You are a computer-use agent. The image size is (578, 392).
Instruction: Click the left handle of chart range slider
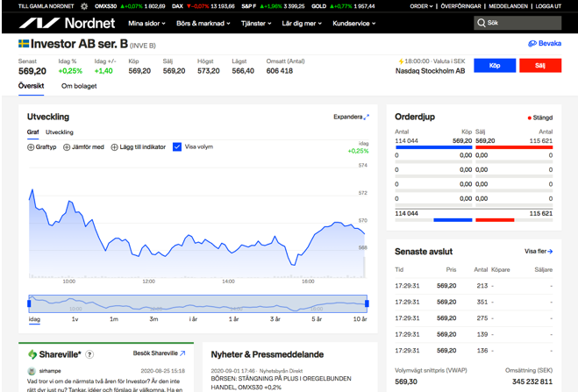tap(29, 303)
